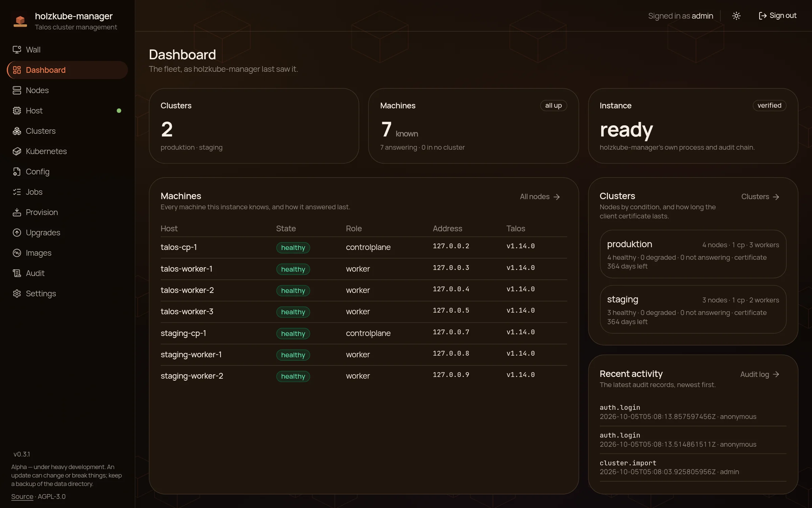Image resolution: width=812 pixels, height=508 pixels.
Task: Click the topmost auth.login audit entry
Action: coord(693,412)
